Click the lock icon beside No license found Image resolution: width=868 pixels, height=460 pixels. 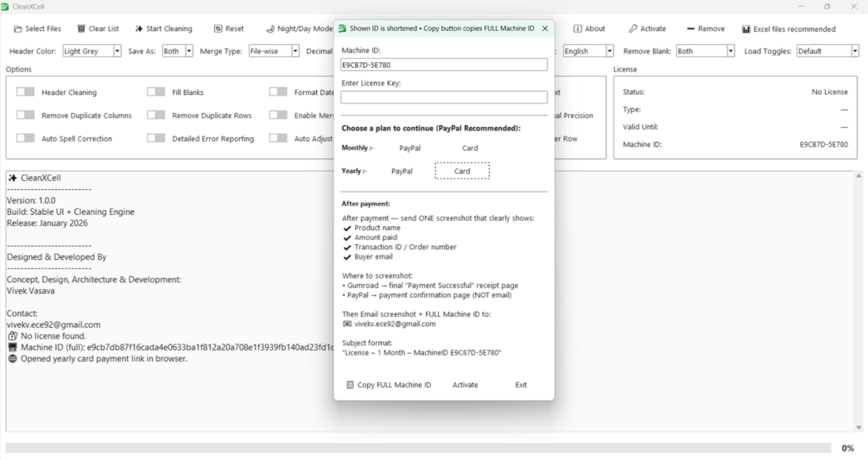(x=13, y=337)
